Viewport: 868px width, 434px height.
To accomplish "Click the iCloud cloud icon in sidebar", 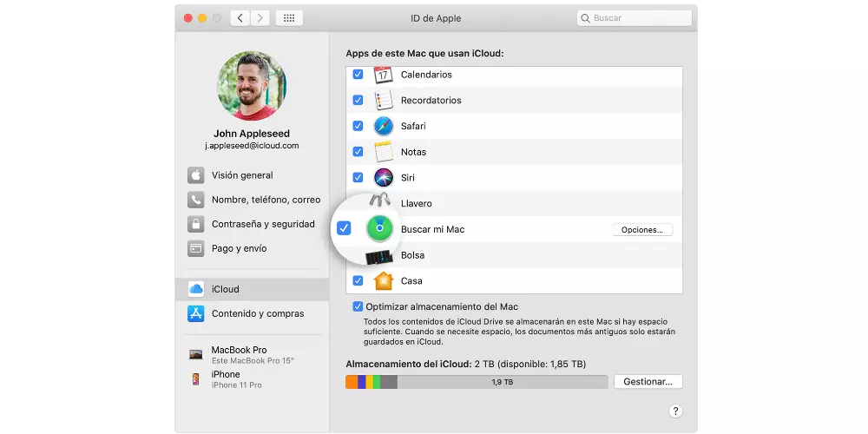I will pos(195,289).
